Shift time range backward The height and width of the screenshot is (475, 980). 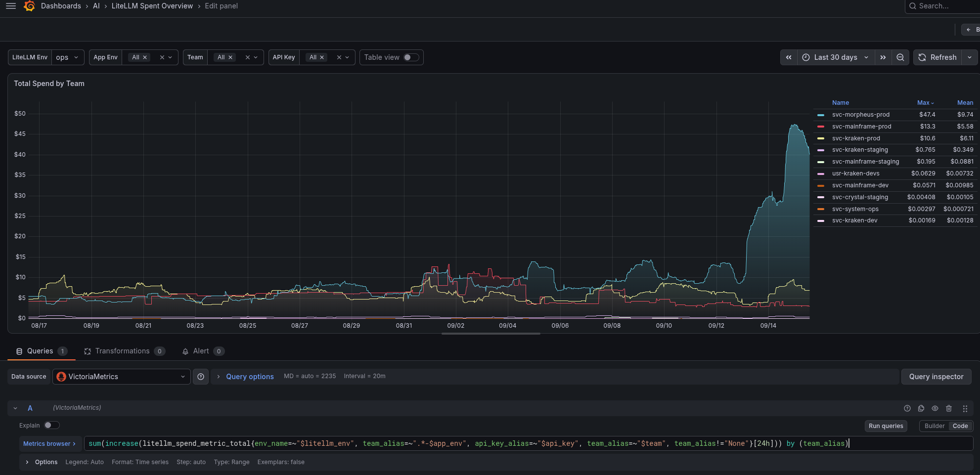(x=789, y=57)
